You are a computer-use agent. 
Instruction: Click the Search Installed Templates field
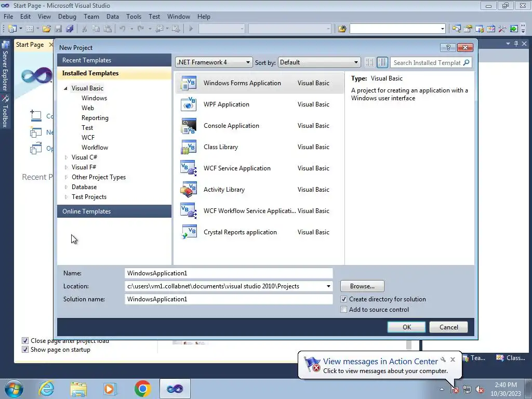[427, 62]
